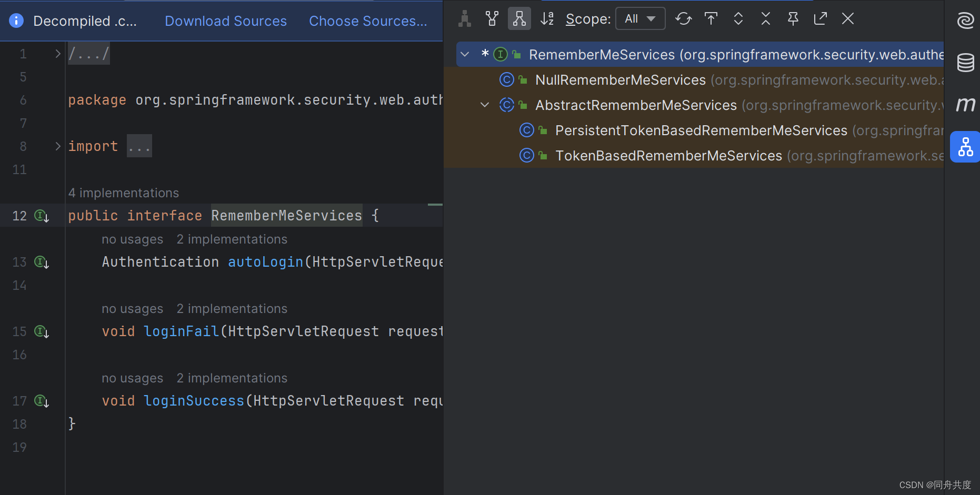Collapse the RememberMeServices root node
Image resolution: width=980 pixels, height=495 pixels.
465,54
